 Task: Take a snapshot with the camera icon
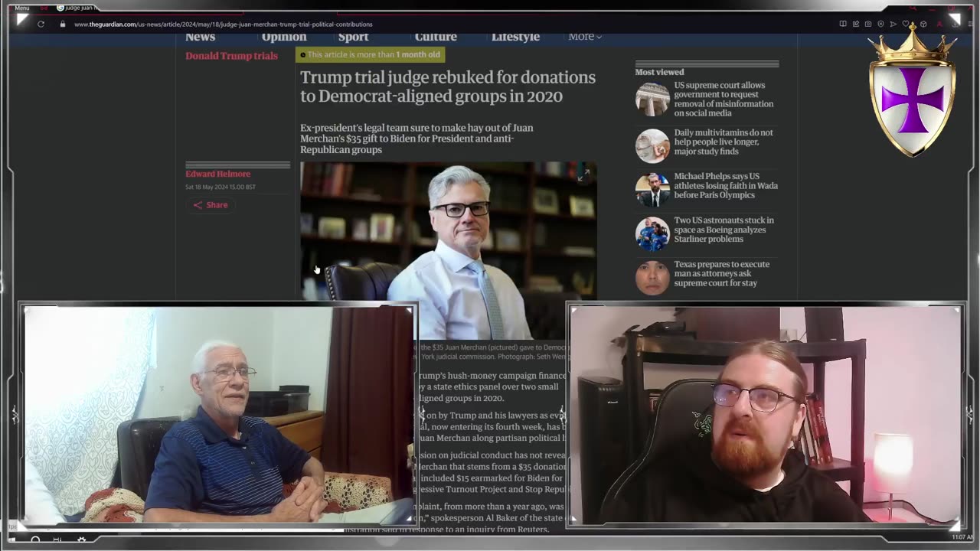coord(868,24)
